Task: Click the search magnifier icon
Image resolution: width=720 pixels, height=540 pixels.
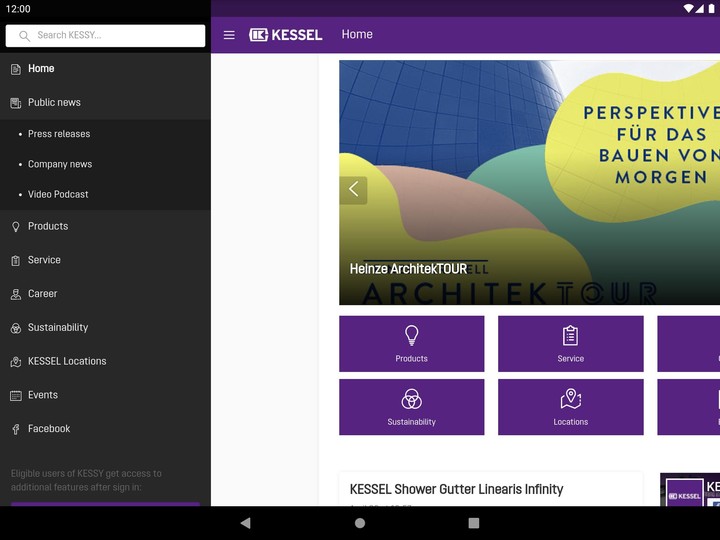Action: (24, 36)
